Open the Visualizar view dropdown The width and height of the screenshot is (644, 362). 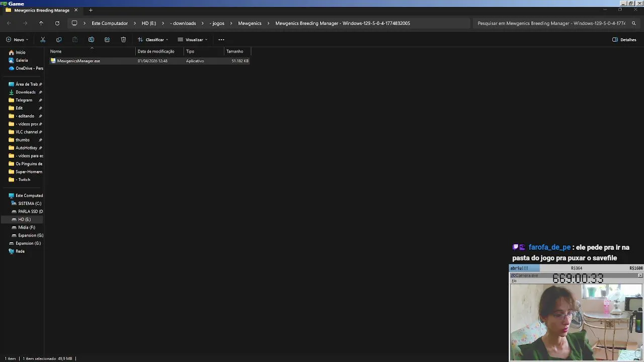coord(193,40)
